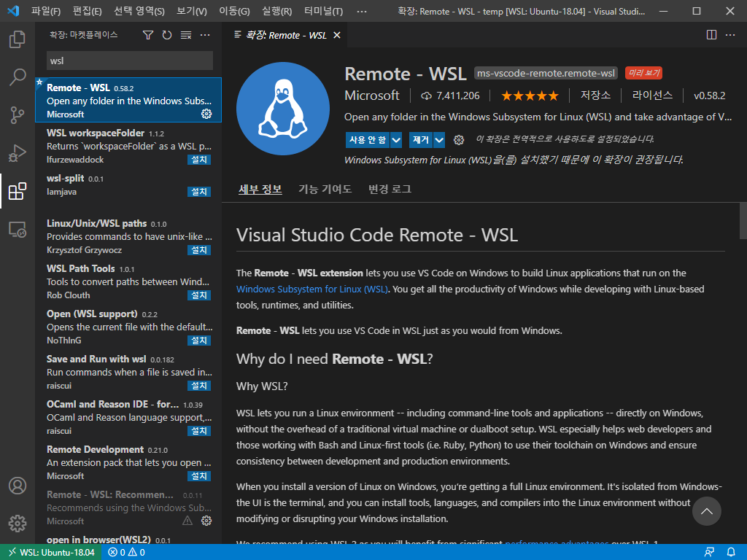Click the Uninstall (제거) button
Image resolution: width=747 pixels, height=560 pixels.
click(x=421, y=140)
